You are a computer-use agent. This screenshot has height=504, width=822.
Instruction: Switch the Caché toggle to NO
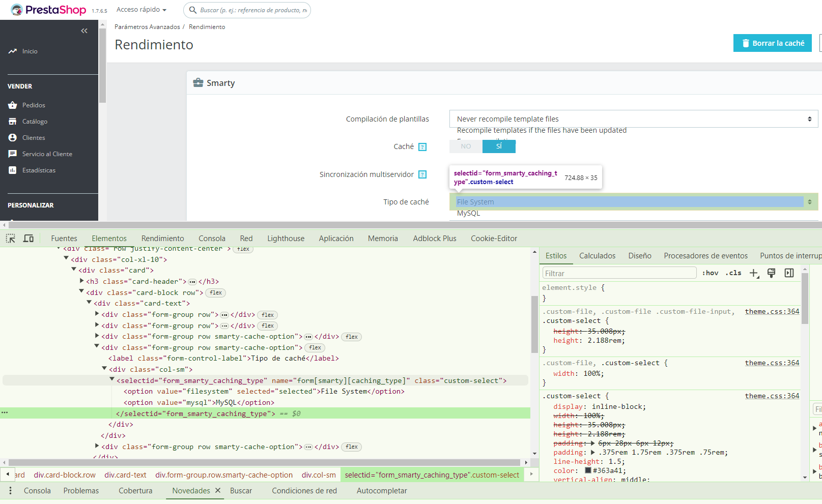click(466, 146)
